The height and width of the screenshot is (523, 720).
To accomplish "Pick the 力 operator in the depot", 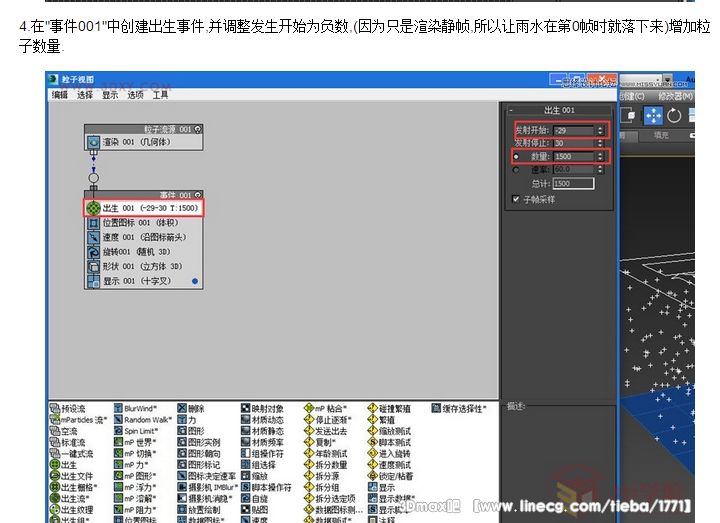I will point(187,420).
